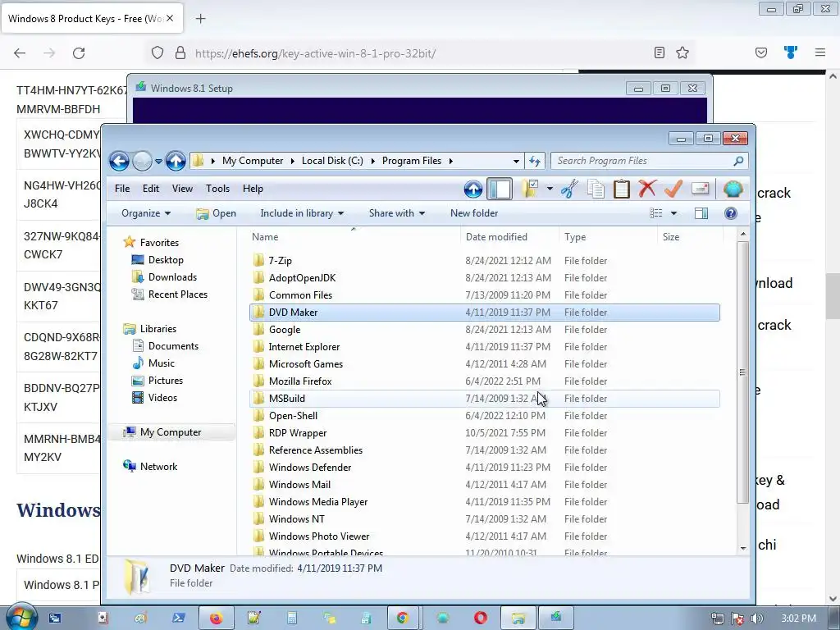Open recent locations dropdown next to Forward

[x=158, y=161]
